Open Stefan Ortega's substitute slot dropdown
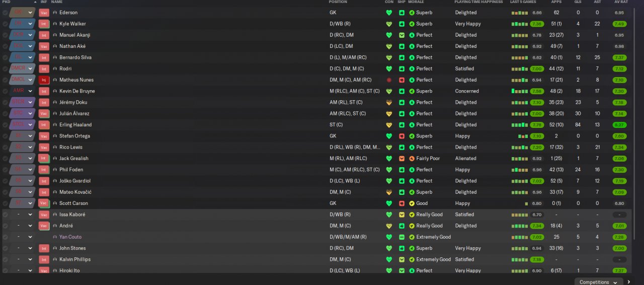This screenshot has width=644, height=285. coord(23,136)
